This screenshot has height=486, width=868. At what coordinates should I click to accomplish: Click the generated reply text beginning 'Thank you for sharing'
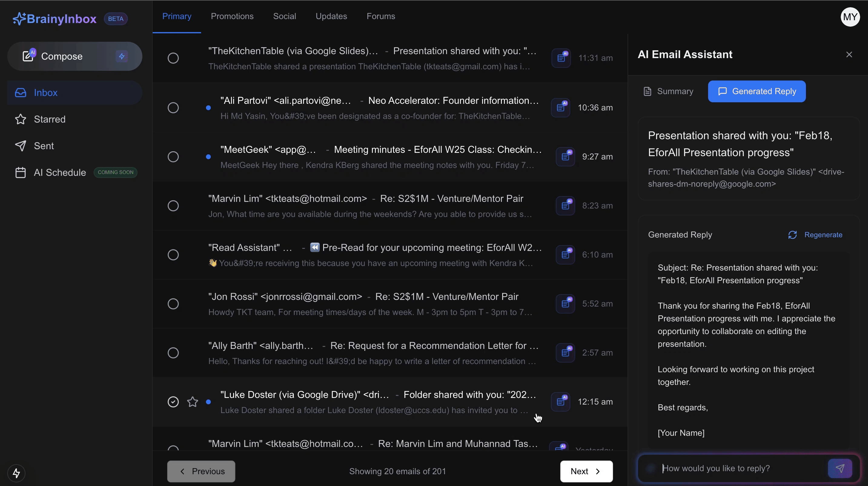(746, 325)
